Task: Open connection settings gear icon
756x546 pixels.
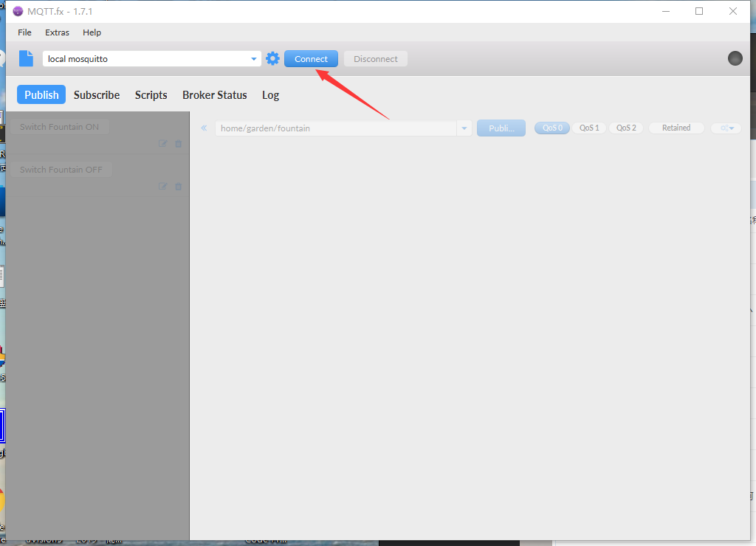Action: pos(272,59)
